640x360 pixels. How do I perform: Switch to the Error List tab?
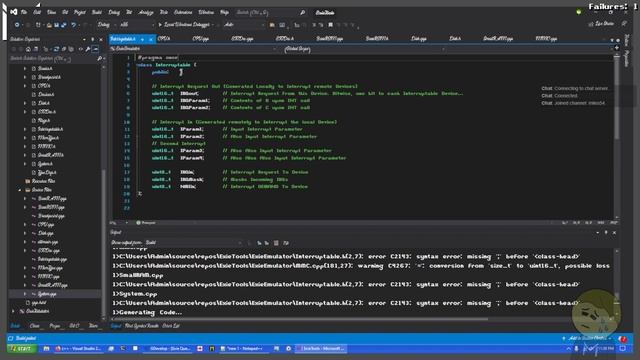(171, 326)
